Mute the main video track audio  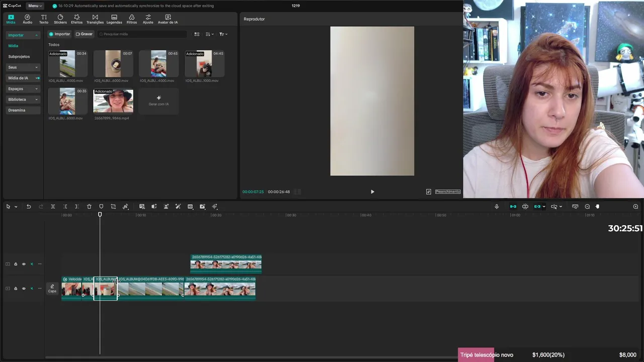(x=31, y=289)
